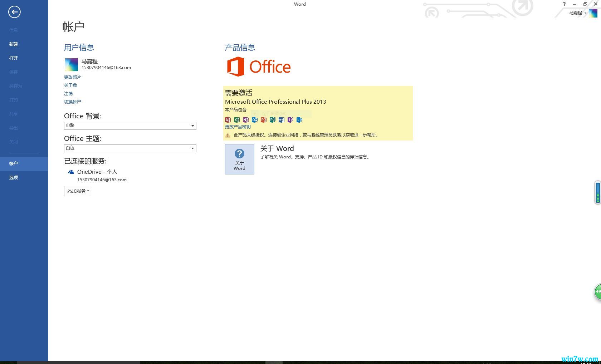
Task: Minimize the Word window
Action: pos(575,4)
